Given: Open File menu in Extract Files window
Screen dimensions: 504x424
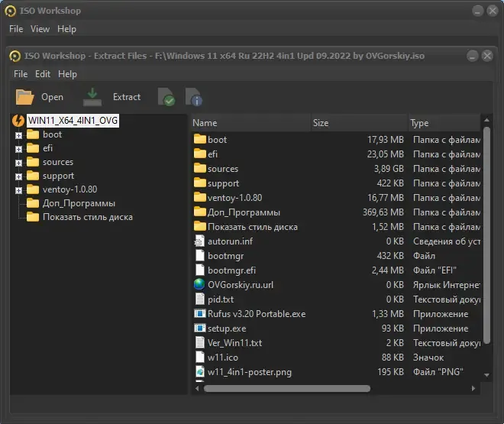Looking at the screenshot, I should pos(21,74).
